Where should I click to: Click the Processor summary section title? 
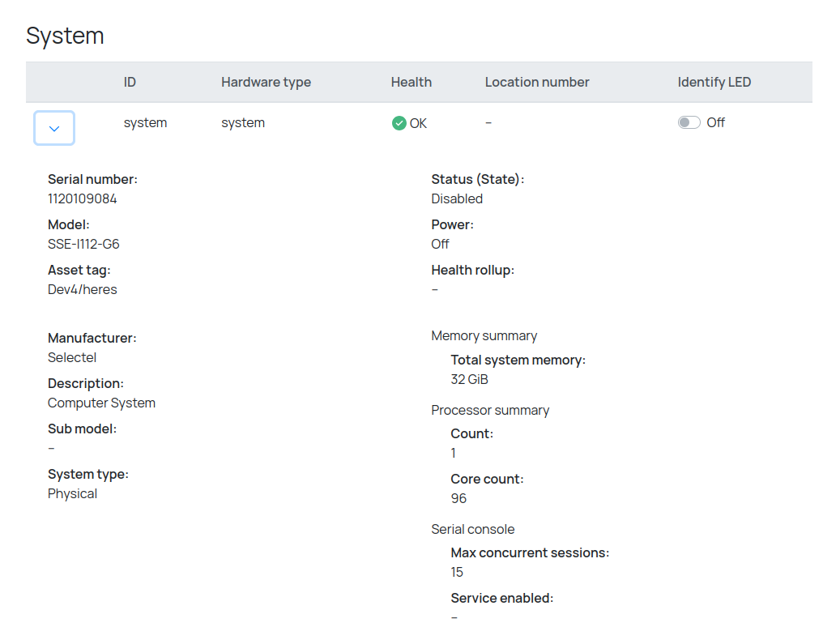tap(490, 410)
